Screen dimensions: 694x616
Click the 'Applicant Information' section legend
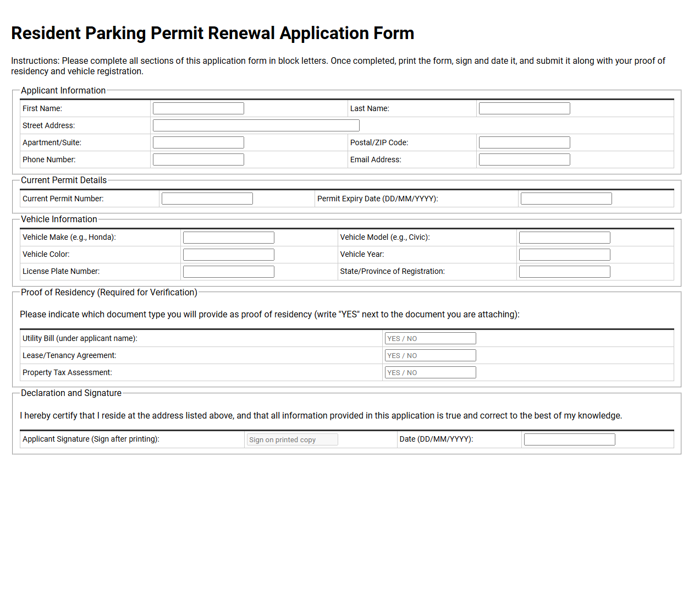pos(63,90)
